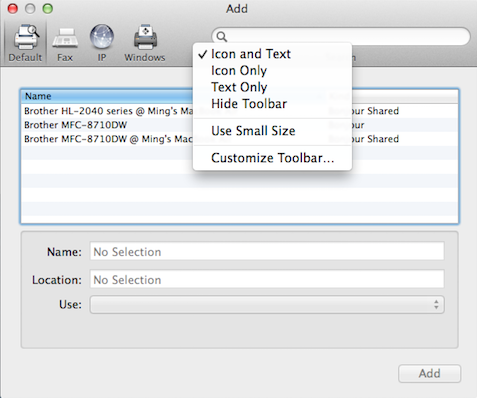Open the Use driver dropdown
The height and width of the screenshot is (398, 477).
(x=267, y=305)
